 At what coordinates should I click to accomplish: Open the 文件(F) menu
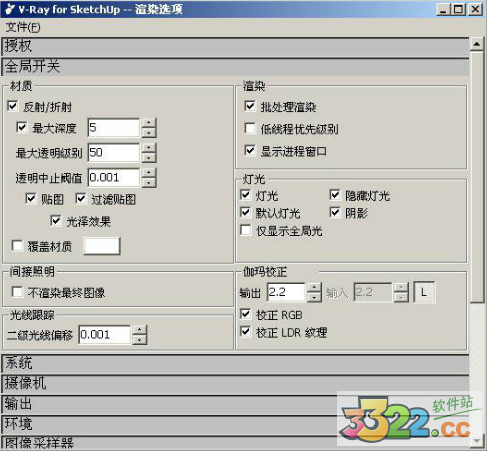[x=23, y=27]
